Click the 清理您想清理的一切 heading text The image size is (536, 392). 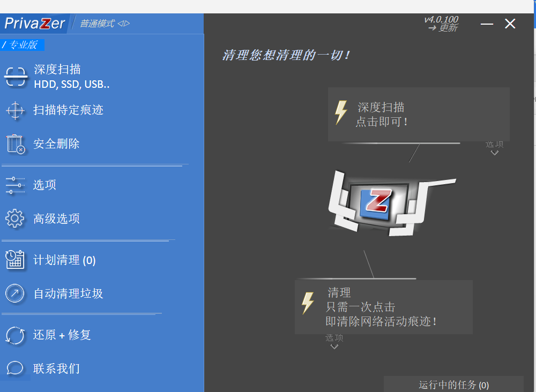pyautogui.click(x=286, y=55)
